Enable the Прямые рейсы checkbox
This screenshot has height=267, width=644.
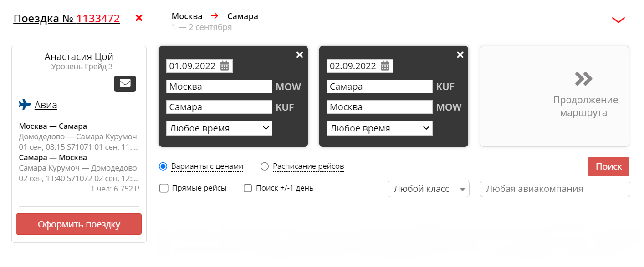coord(164,188)
